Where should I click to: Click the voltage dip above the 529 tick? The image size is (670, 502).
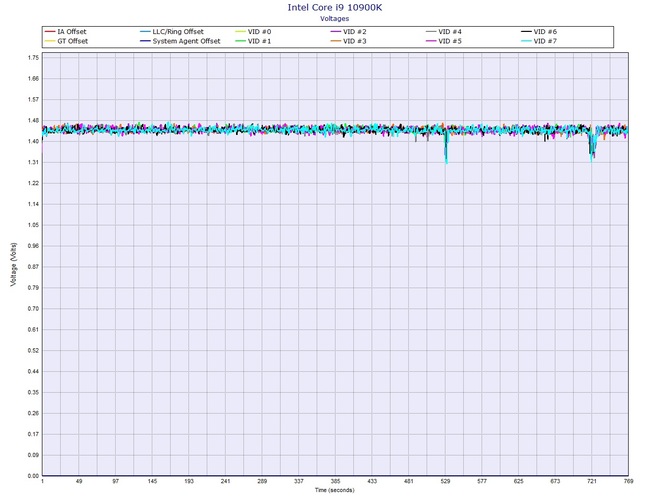446,147
